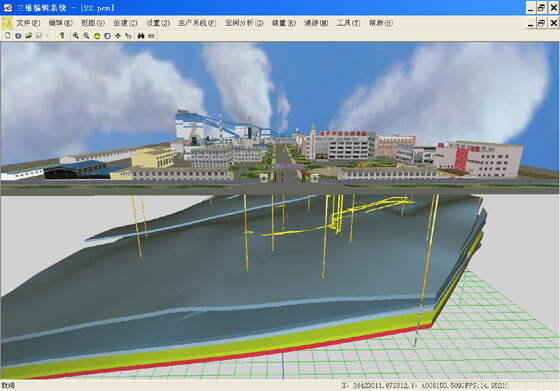
Task: Open the 空间分析(G) spatial analysis menu
Action: click(244, 23)
